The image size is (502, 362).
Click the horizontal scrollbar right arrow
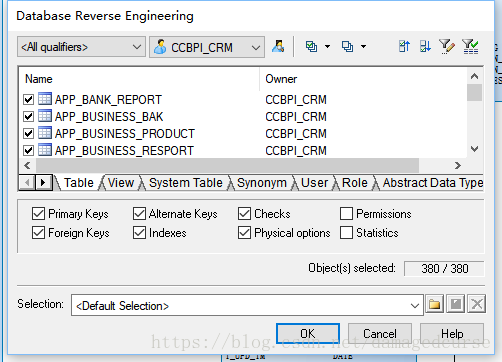pyautogui.click(x=458, y=165)
